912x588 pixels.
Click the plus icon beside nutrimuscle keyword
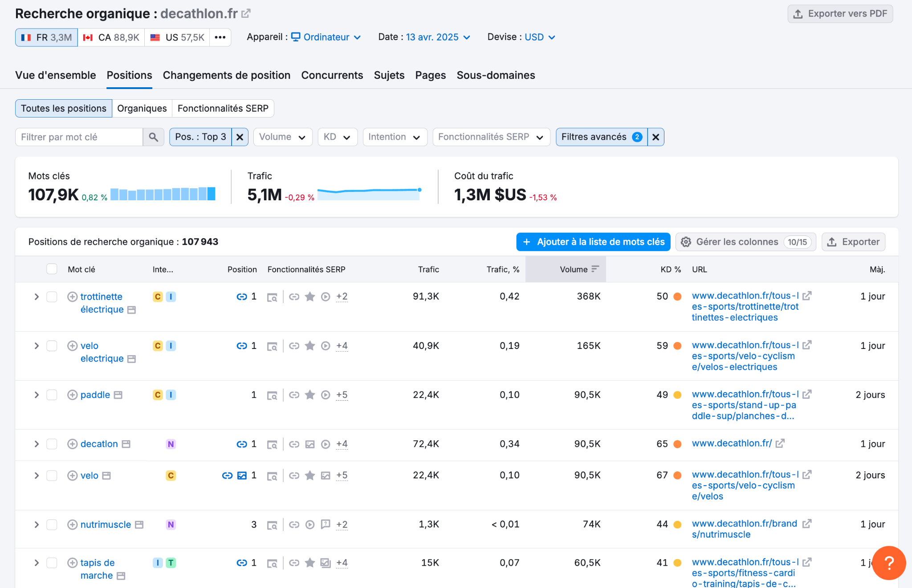[73, 525]
